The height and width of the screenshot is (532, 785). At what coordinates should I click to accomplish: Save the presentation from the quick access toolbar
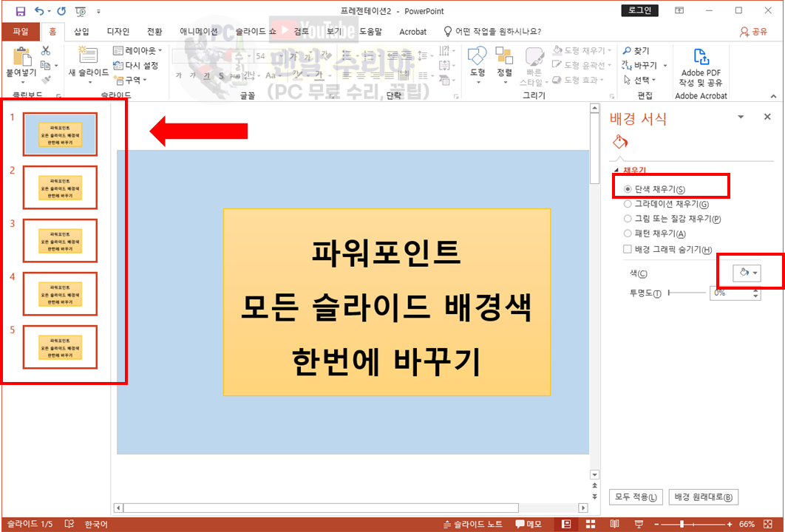pos(21,10)
